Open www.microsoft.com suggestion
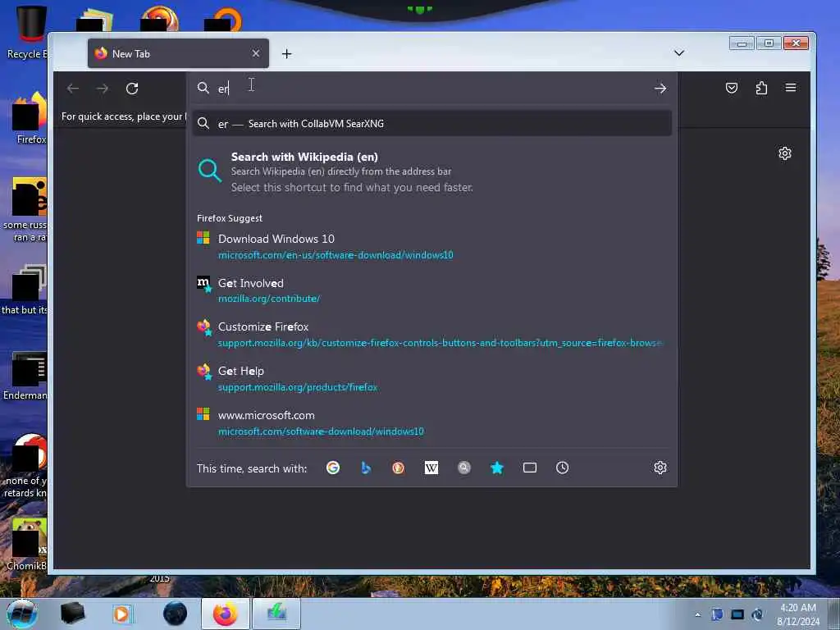This screenshot has width=840, height=630. [431, 423]
